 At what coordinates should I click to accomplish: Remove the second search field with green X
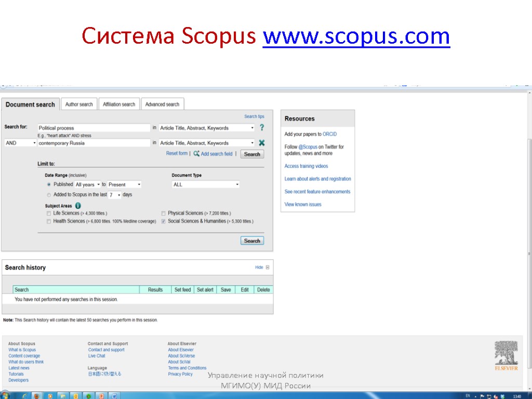click(x=262, y=143)
